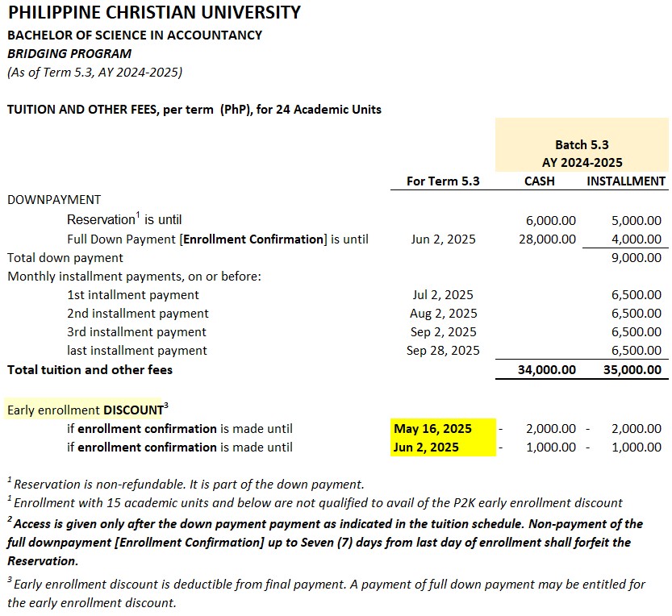Select the "For Term 5.3" column header
The image size is (672, 616).
coord(443,181)
